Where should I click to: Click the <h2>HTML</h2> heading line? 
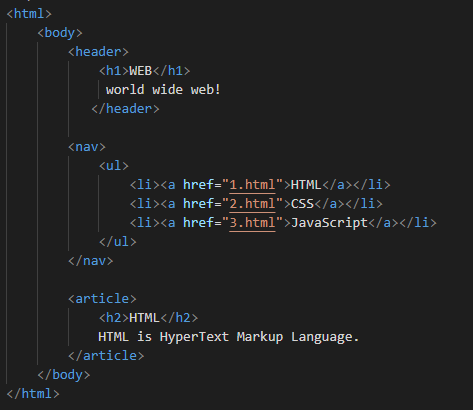148,318
